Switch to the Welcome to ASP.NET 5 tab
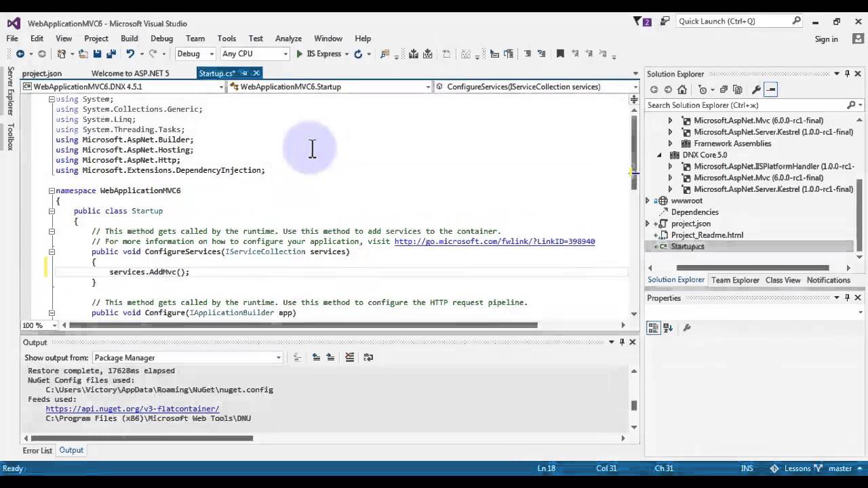 (x=130, y=73)
